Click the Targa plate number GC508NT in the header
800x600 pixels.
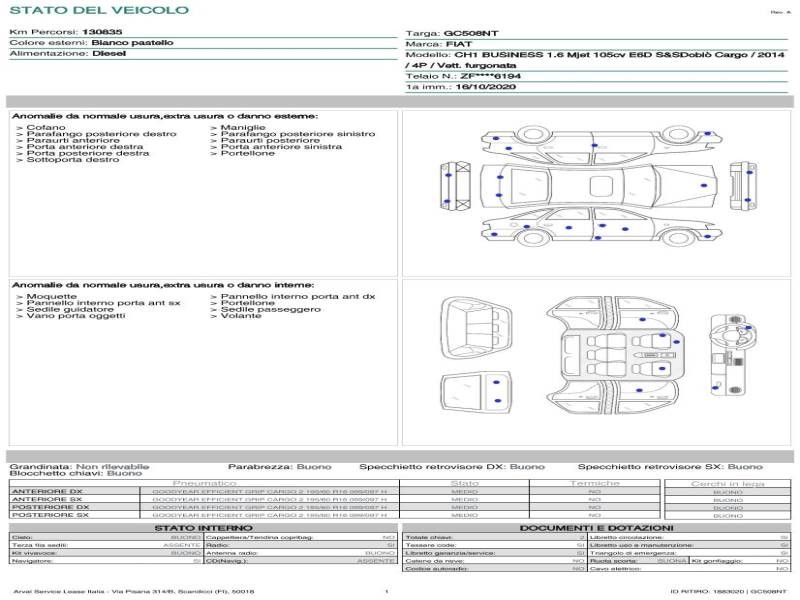click(470, 33)
